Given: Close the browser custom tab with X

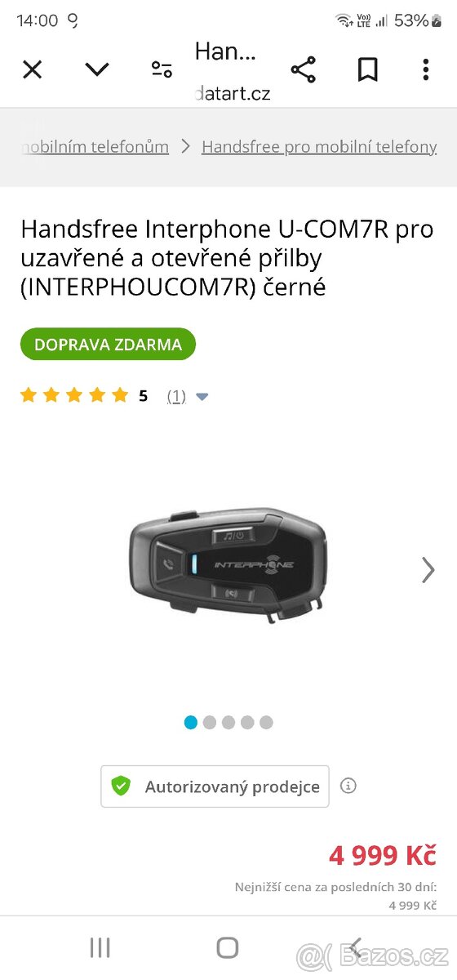Looking at the screenshot, I should pyautogui.click(x=32, y=70).
